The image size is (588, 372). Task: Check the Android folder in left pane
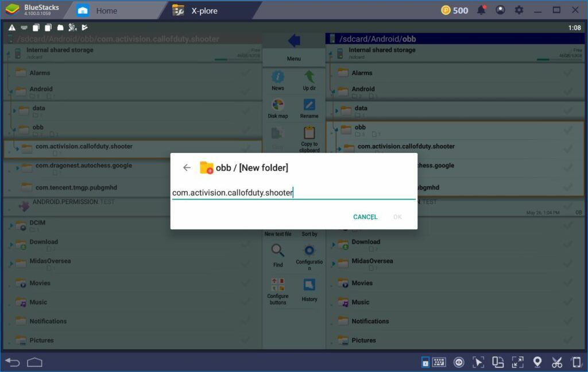point(246,91)
